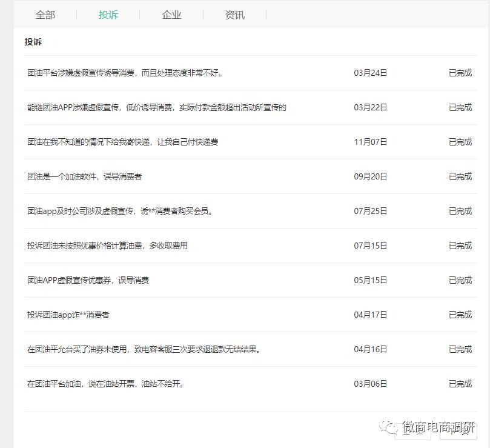
Task: Click 已完成 status in the 03月24日 row
Action: pyautogui.click(x=460, y=73)
